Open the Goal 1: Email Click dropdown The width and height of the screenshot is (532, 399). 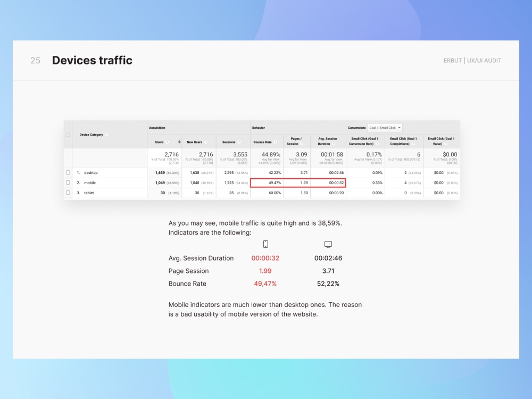[385, 128]
